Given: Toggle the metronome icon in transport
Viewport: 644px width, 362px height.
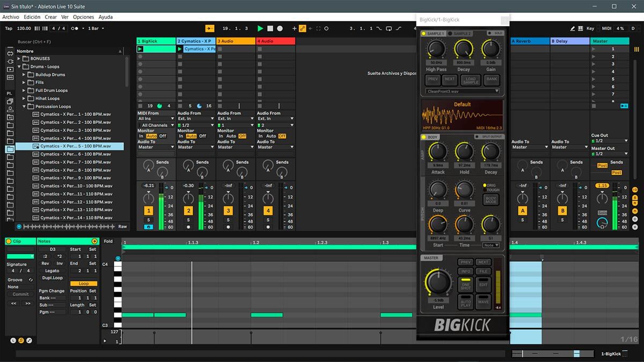Looking at the screenshot, I should pyautogui.click(x=75, y=28).
